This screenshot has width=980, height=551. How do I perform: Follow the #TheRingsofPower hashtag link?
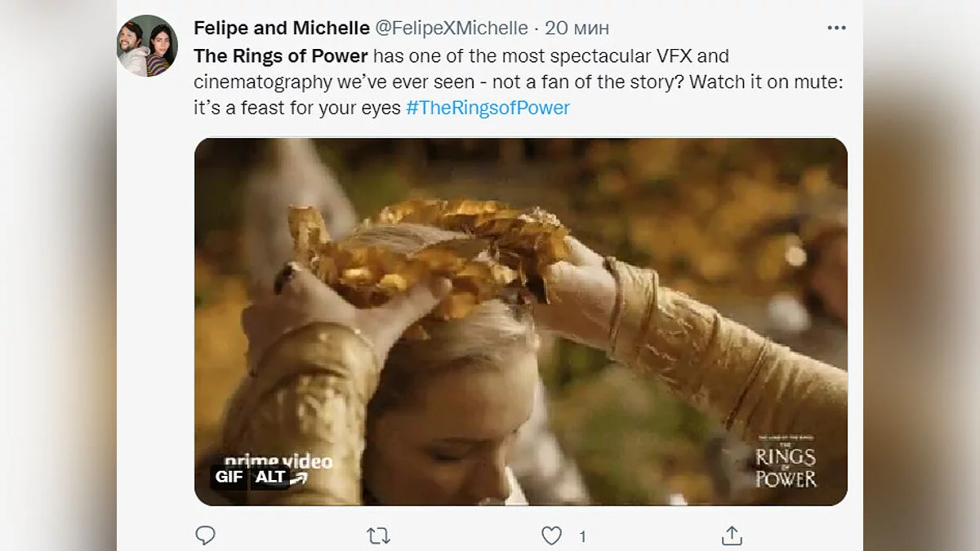(x=488, y=108)
